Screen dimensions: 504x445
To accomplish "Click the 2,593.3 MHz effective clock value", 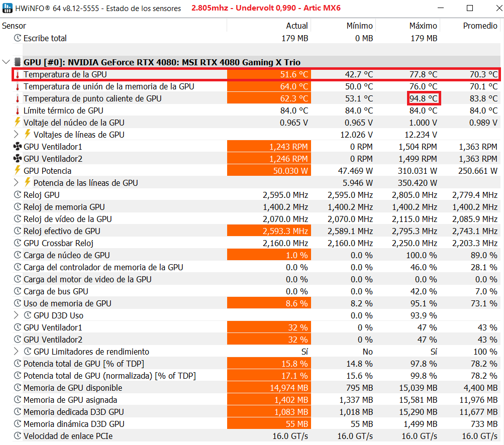I will tap(285, 232).
